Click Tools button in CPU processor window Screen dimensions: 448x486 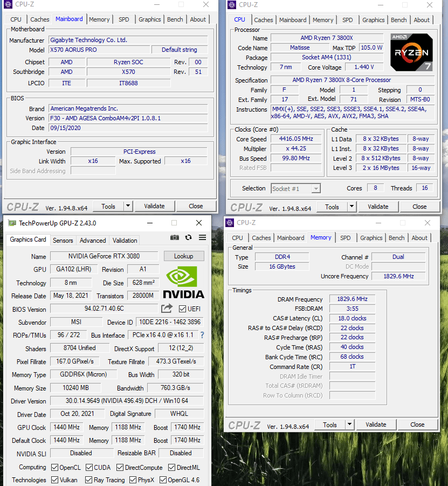click(332, 207)
